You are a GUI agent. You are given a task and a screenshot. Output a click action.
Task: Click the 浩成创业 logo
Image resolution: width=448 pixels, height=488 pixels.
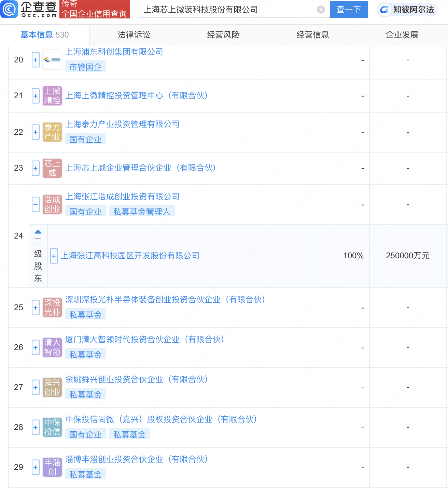point(52,204)
